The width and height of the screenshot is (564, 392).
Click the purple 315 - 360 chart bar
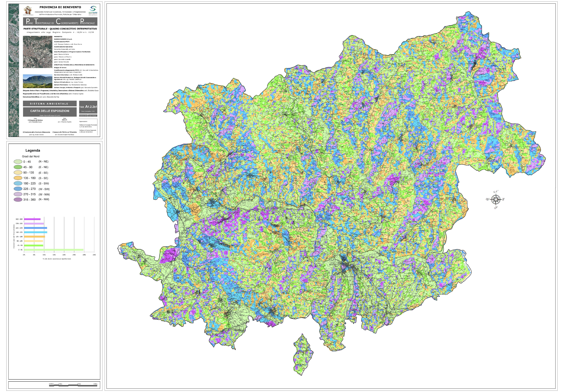[32, 219]
